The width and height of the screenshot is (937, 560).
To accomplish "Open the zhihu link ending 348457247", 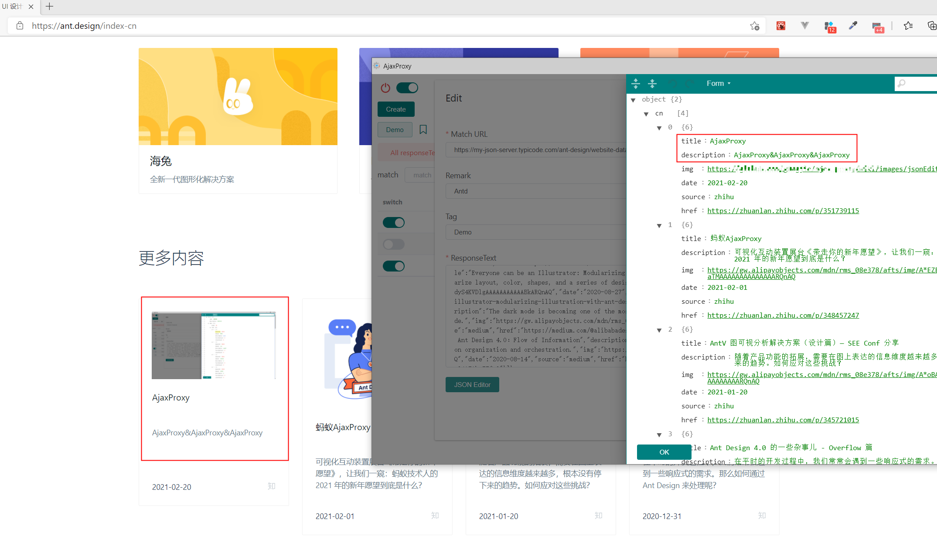I will (783, 315).
